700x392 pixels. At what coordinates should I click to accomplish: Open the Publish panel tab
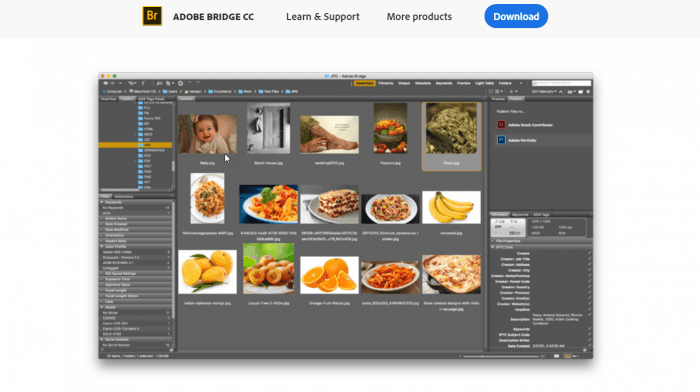click(x=516, y=99)
